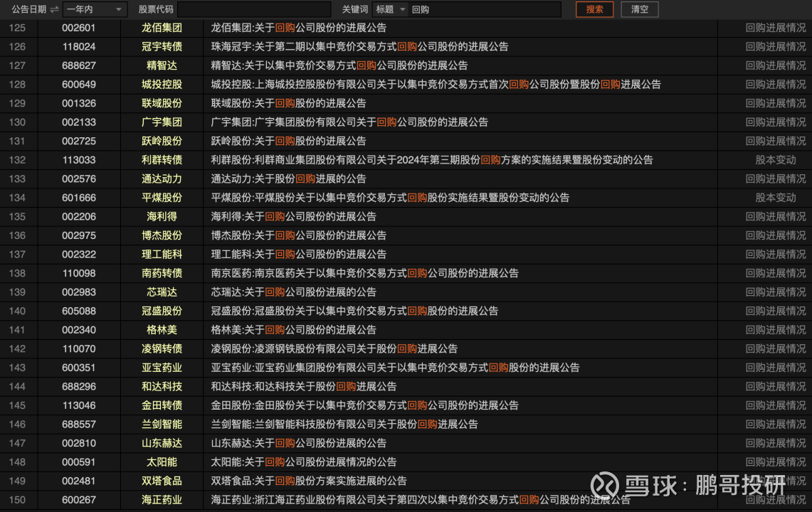Image resolution: width=812 pixels, height=512 pixels.
Task: Select stock name 兰剑智能
Action: click(x=162, y=425)
